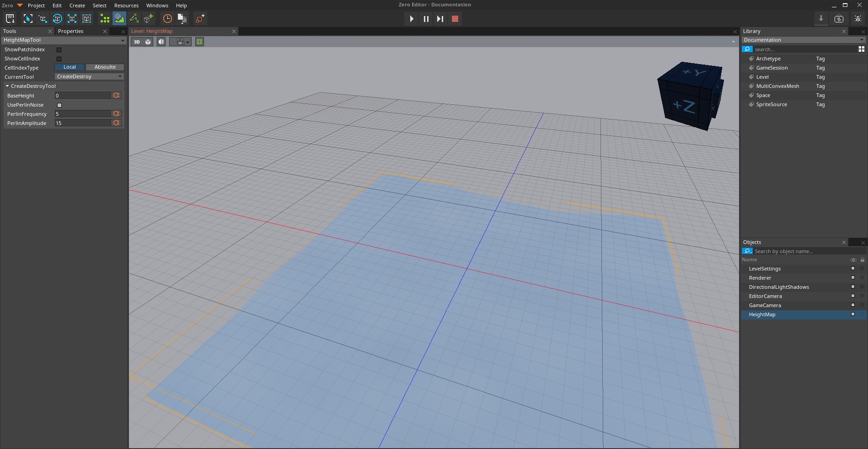Click the Objects search magnifier icon

click(x=747, y=251)
